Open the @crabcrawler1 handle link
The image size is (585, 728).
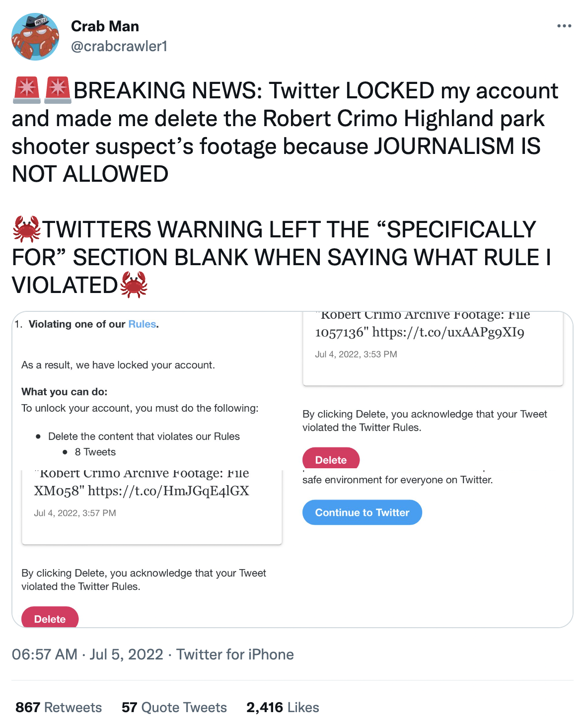[x=119, y=46]
